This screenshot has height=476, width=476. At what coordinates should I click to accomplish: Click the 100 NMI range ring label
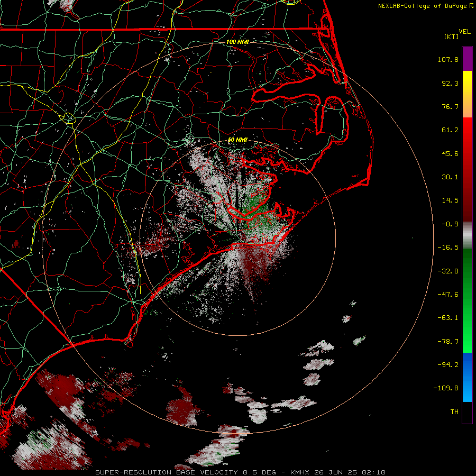tap(237, 42)
